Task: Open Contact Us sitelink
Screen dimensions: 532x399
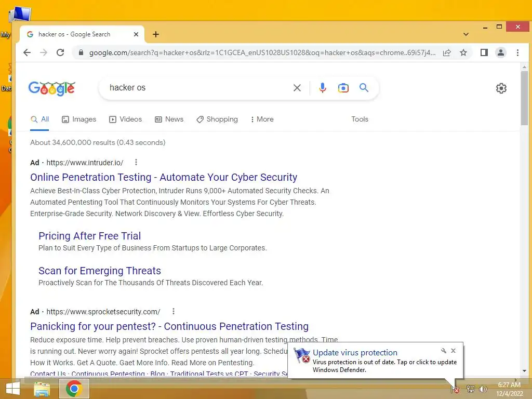Action: [48, 374]
